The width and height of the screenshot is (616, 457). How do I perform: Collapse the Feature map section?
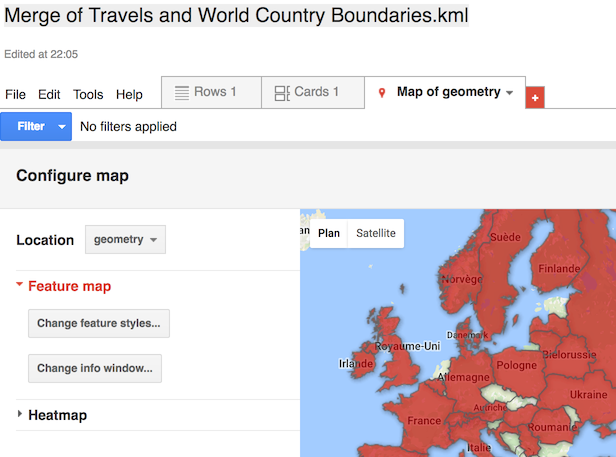(x=20, y=286)
